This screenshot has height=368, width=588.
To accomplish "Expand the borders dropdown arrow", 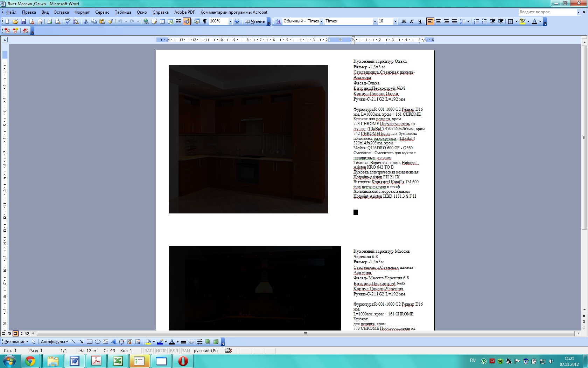I will pyautogui.click(x=516, y=21).
